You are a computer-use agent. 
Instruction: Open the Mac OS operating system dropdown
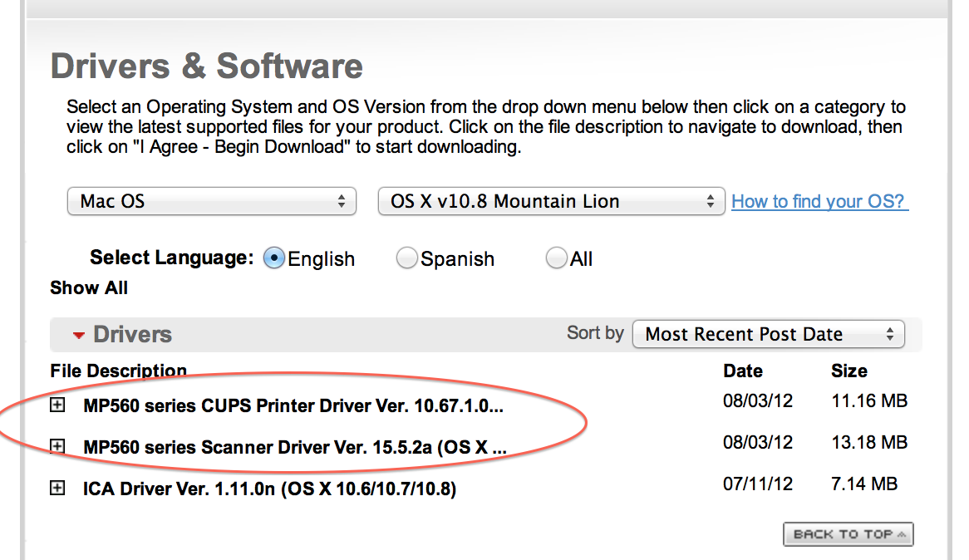(x=212, y=201)
